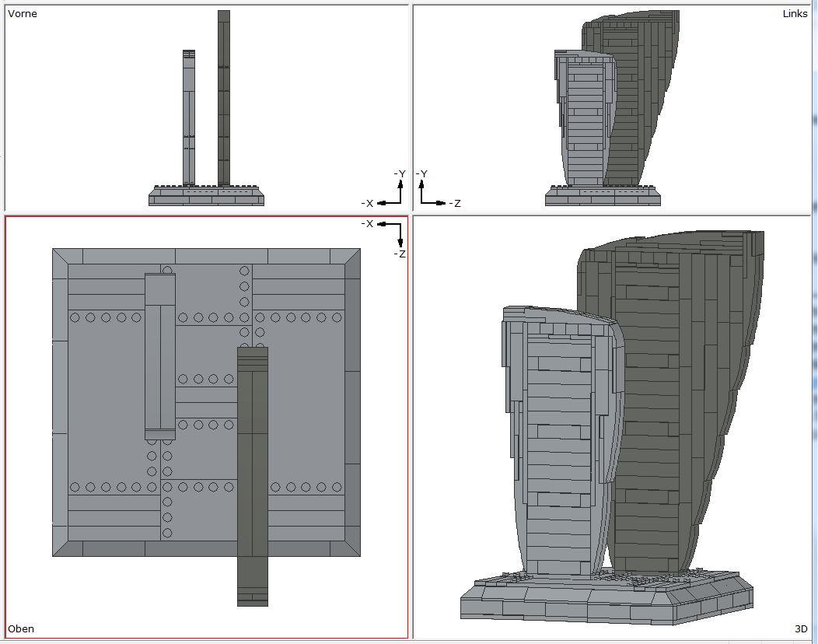This screenshot has width=818, height=644.
Task: Click the "Links" left view label
Action: point(795,13)
